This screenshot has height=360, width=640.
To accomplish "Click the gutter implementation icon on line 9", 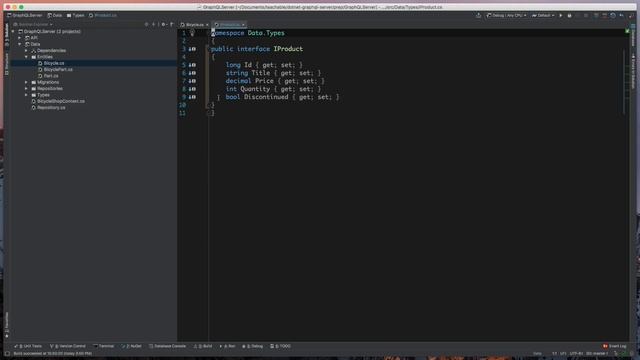I will click(192, 97).
